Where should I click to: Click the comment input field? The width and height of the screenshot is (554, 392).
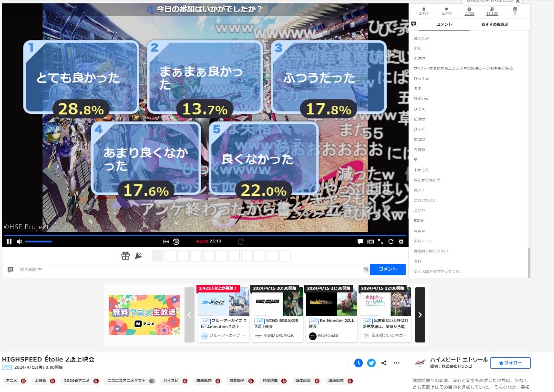[x=191, y=270]
